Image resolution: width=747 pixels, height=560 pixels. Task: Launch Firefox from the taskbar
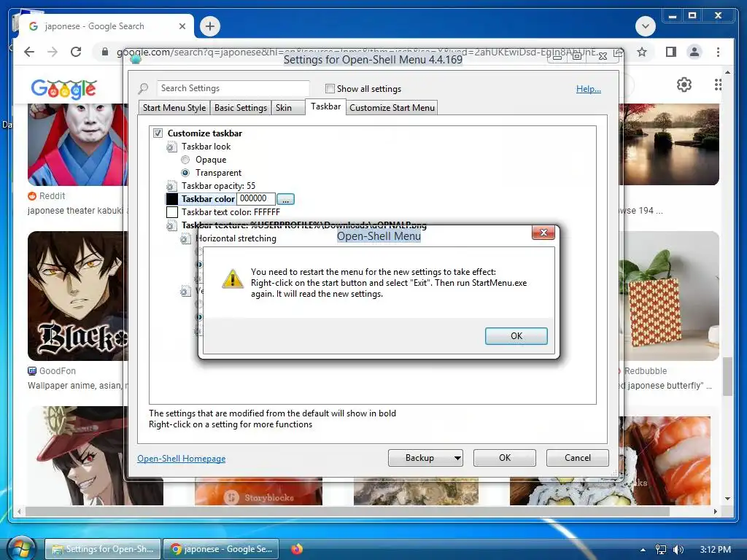(x=296, y=549)
